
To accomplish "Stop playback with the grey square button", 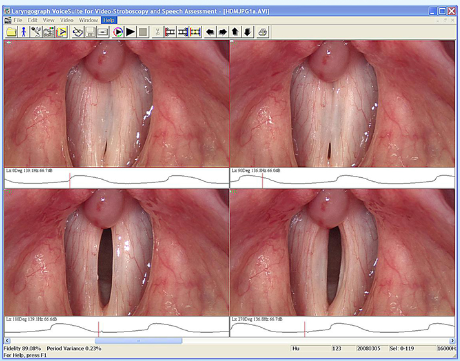I will point(143,32).
